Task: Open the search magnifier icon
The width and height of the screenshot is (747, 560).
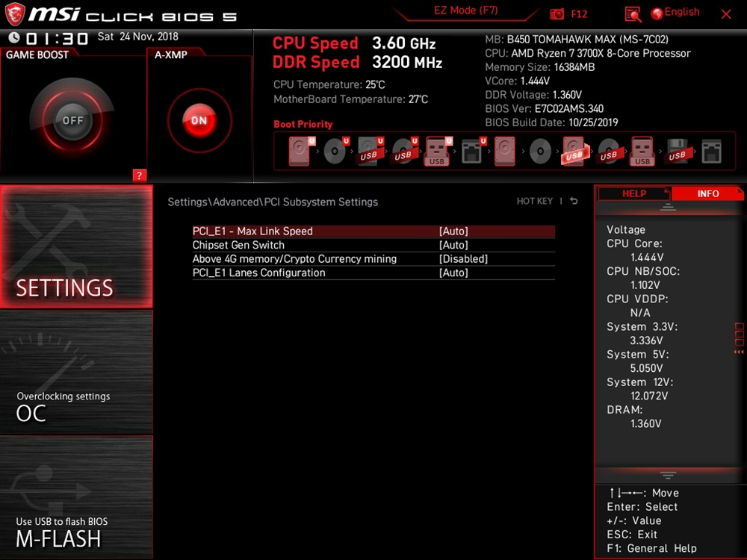Action: 633,14
